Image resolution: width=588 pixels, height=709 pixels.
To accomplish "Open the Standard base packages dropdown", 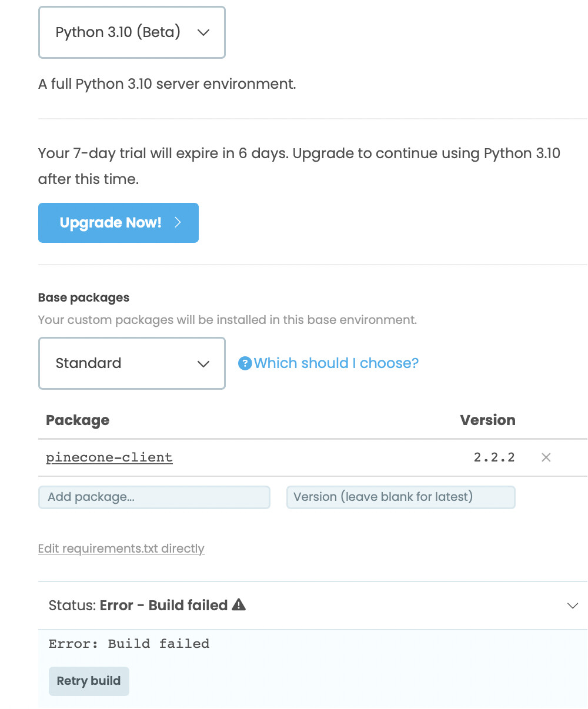I will (x=132, y=363).
